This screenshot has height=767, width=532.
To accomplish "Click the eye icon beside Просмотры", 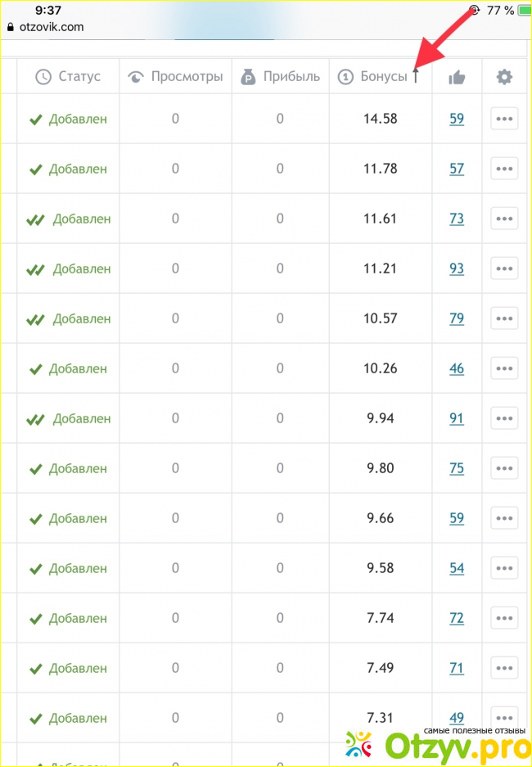I will click(137, 77).
